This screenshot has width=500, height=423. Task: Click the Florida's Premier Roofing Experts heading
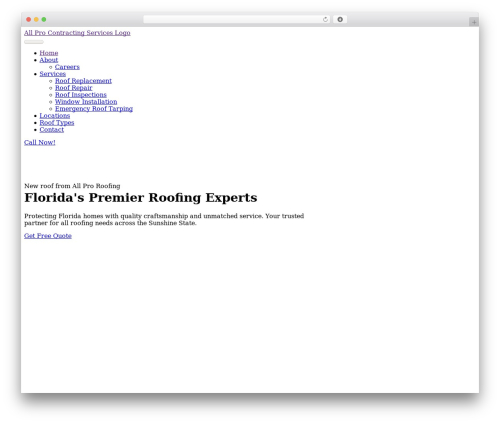(141, 198)
